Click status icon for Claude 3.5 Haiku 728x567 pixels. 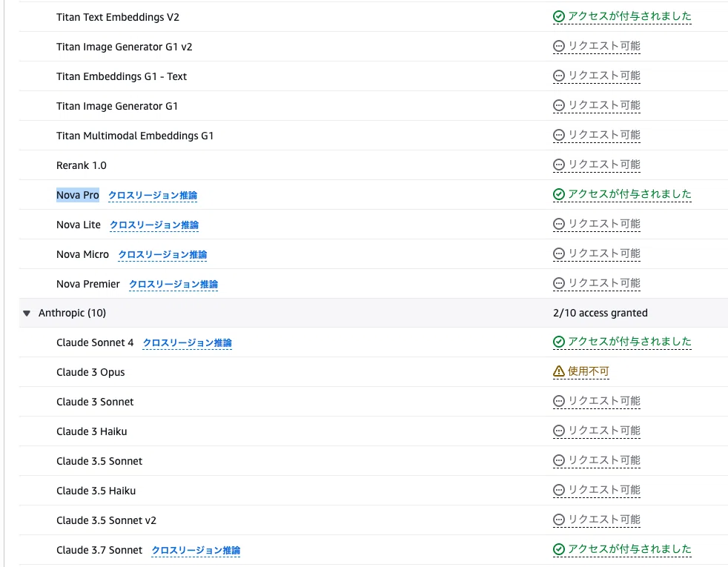559,491
